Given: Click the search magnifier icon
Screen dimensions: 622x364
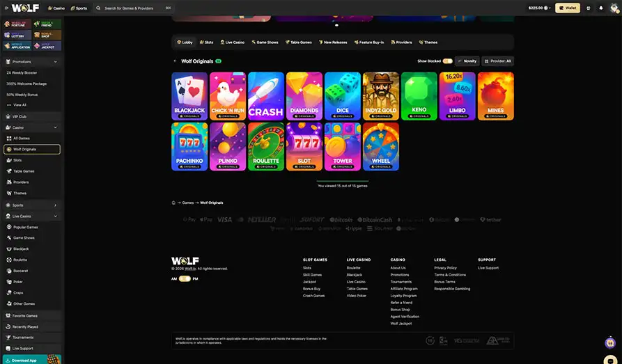Looking at the screenshot, I should (98, 8).
